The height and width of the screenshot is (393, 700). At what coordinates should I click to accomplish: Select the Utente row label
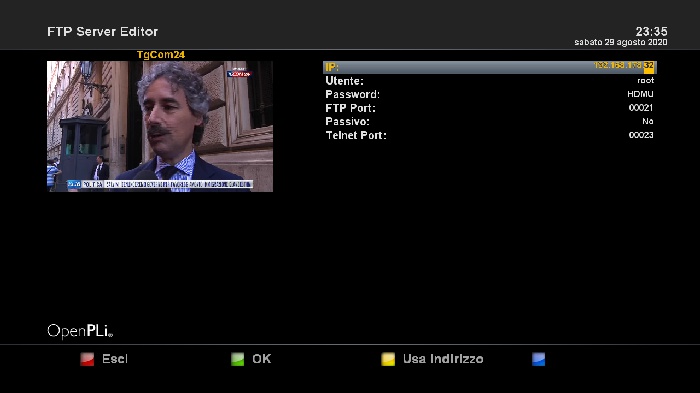click(344, 81)
